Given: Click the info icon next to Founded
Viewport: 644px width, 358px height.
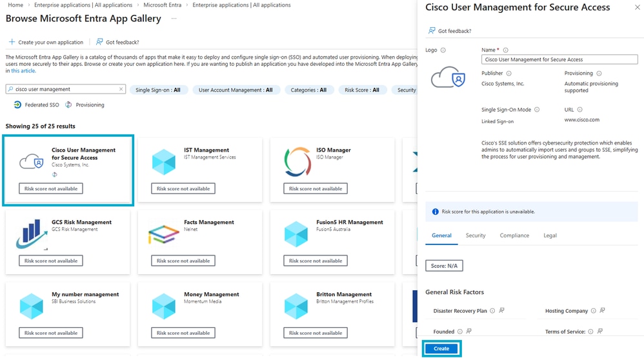Looking at the screenshot, I should pyautogui.click(x=460, y=332).
